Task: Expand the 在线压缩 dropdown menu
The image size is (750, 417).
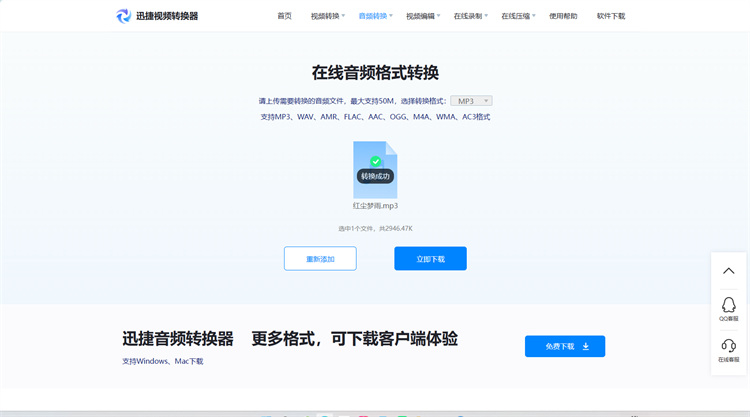Action: (518, 16)
